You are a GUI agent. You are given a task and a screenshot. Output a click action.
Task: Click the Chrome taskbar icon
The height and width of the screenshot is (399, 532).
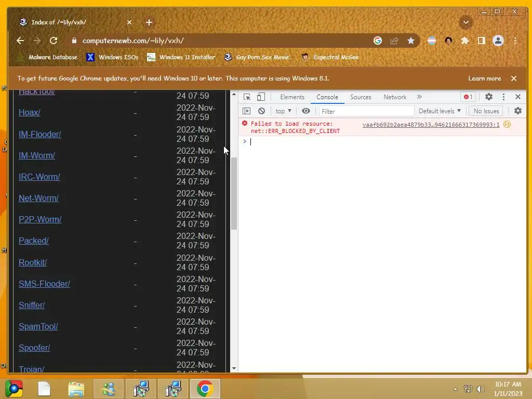pos(205,389)
